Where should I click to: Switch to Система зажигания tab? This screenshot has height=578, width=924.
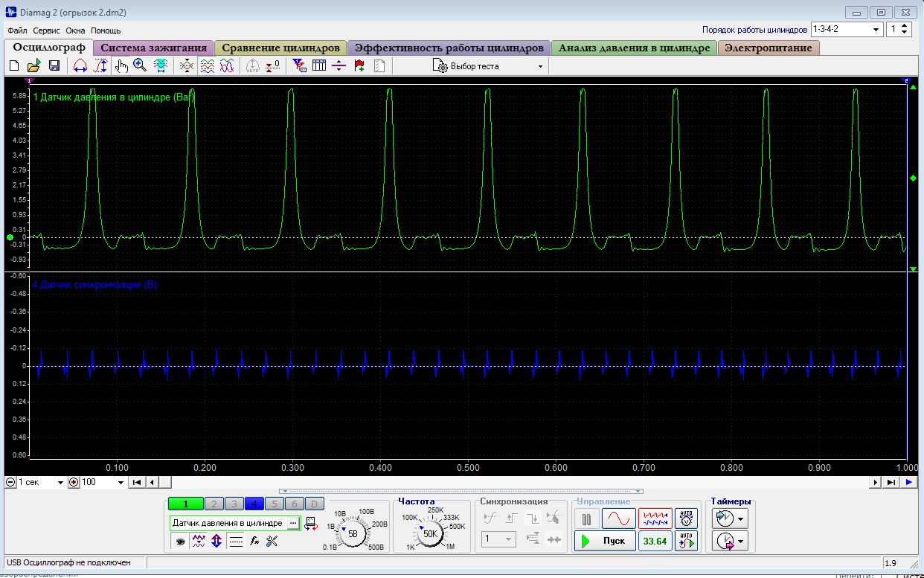pyautogui.click(x=154, y=48)
